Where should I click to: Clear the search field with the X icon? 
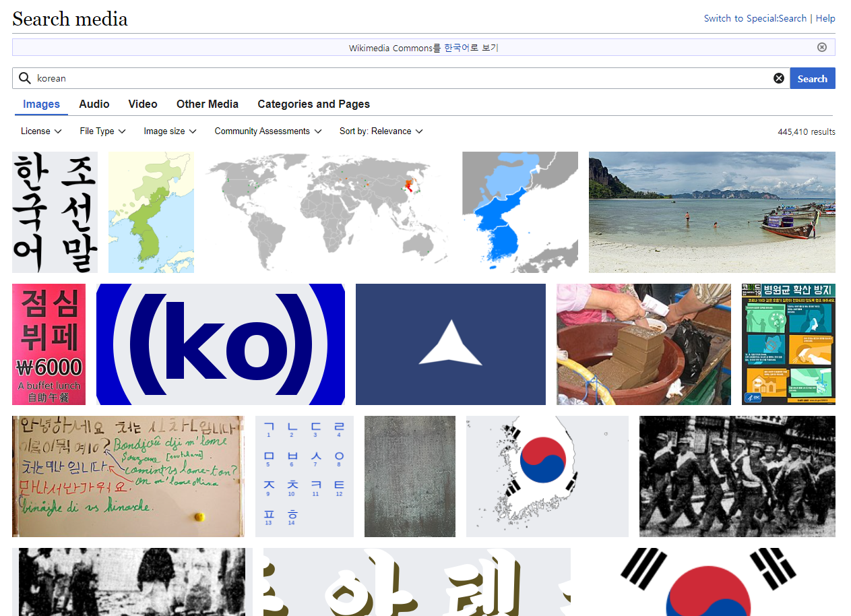click(779, 78)
